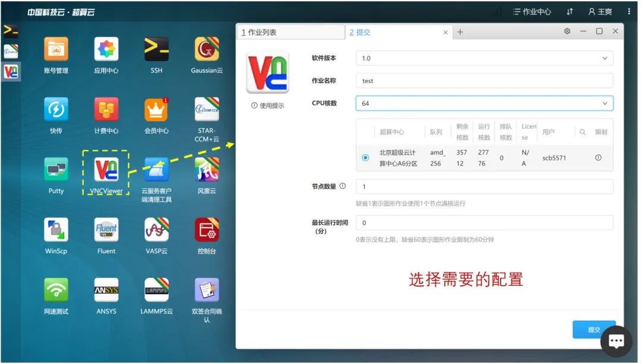Click the SSH terminal icon in left sidebar
642x364 pixels.
click(11, 31)
